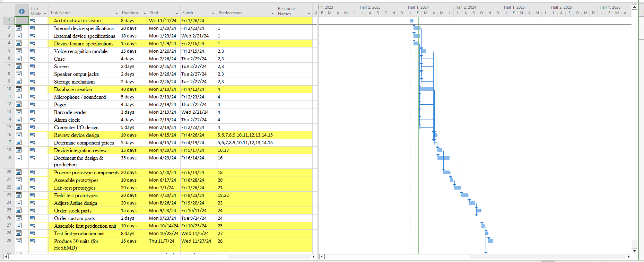Click the vertical scrollbar up arrow

click(x=635, y=7)
